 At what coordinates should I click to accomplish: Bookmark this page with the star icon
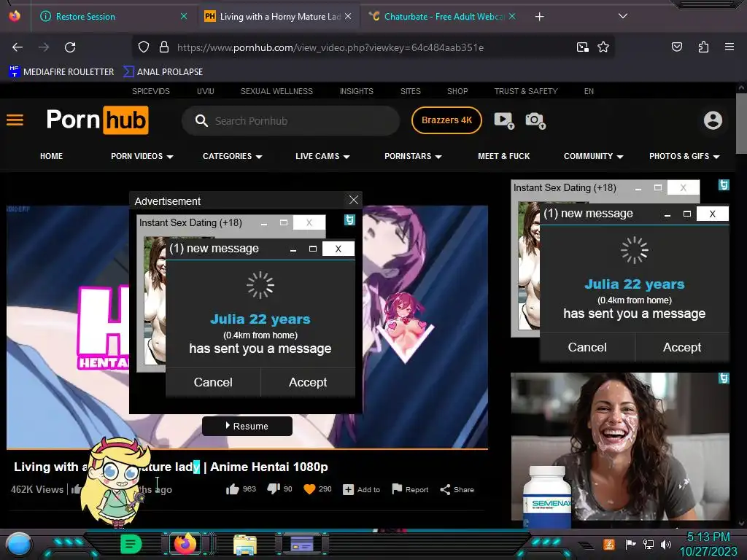[603, 47]
